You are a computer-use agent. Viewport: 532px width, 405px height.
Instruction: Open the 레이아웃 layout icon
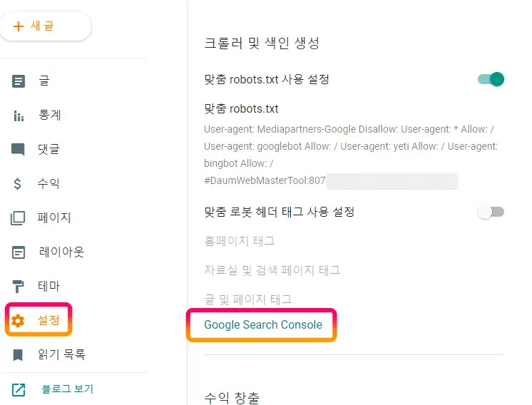click(19, 252)
